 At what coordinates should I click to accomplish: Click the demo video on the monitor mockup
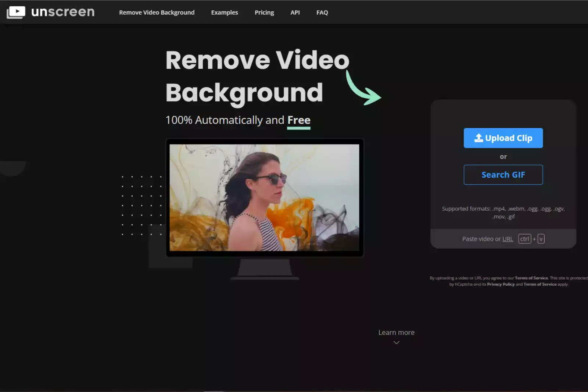click(x=265, y=197)
